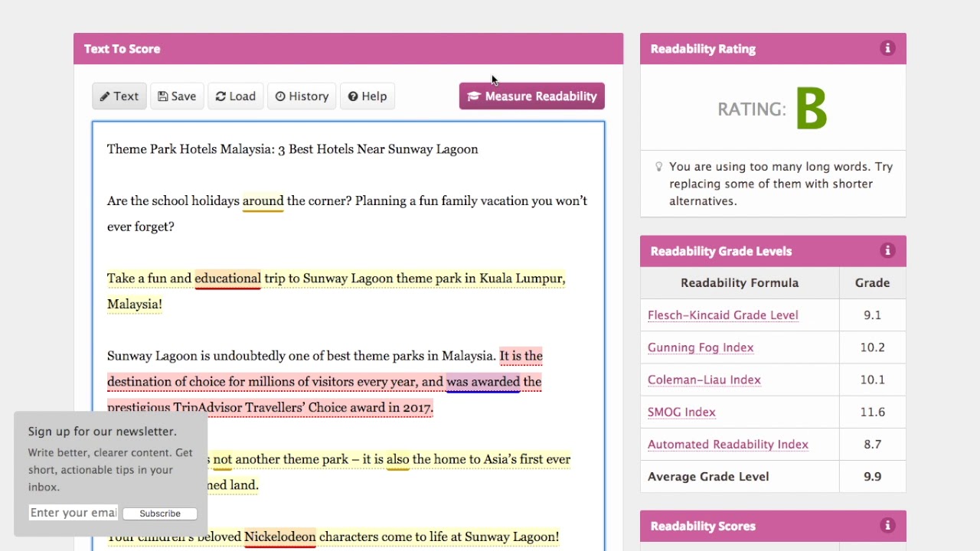The width and height of the screenshot is (980, 551).
Task: Open the Load option
Action: 236,96
